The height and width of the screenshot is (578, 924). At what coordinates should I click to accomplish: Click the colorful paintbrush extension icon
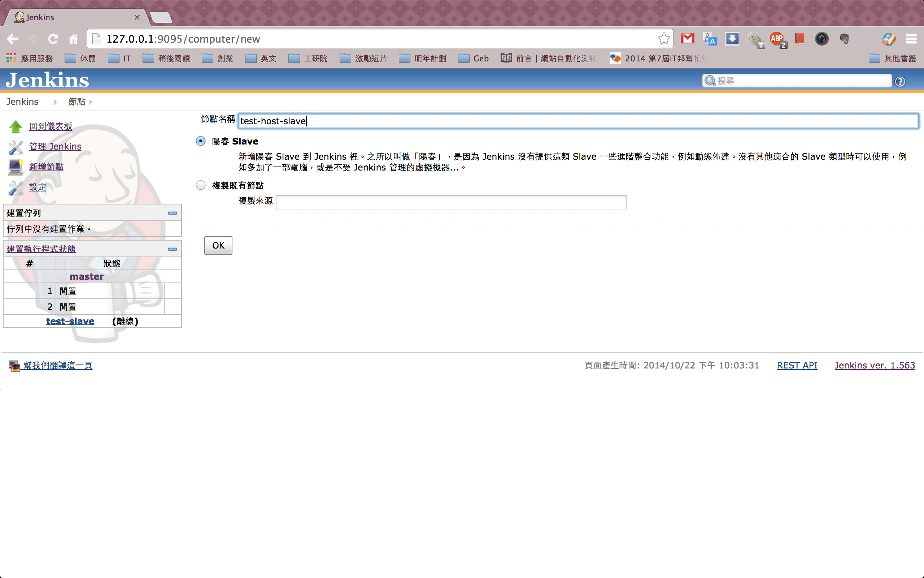click(889, 39)
